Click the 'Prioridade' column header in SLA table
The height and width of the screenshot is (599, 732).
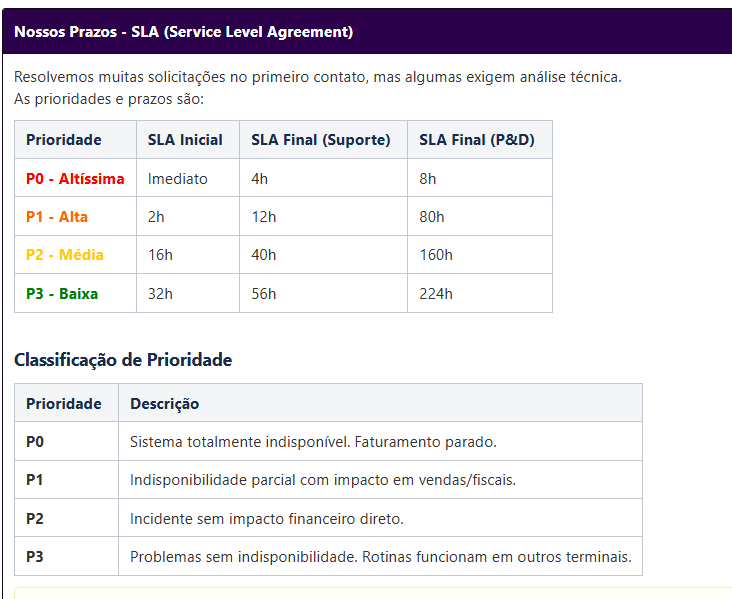click(x=64, y=140)
